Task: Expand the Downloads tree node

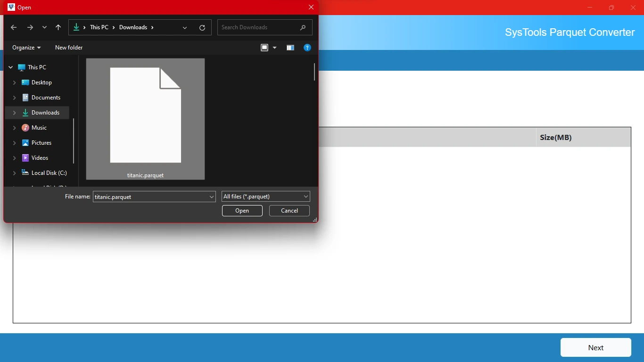Action: [x=14, y=113]
